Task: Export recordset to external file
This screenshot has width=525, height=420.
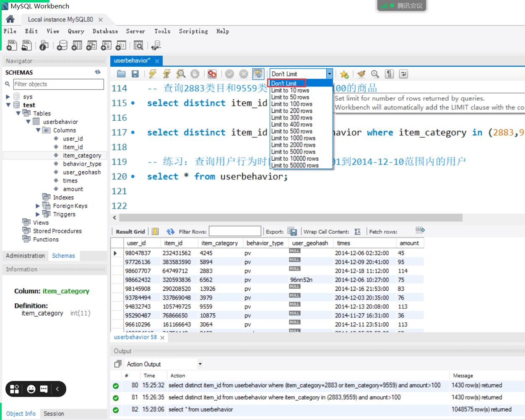Action: [293, 232]
